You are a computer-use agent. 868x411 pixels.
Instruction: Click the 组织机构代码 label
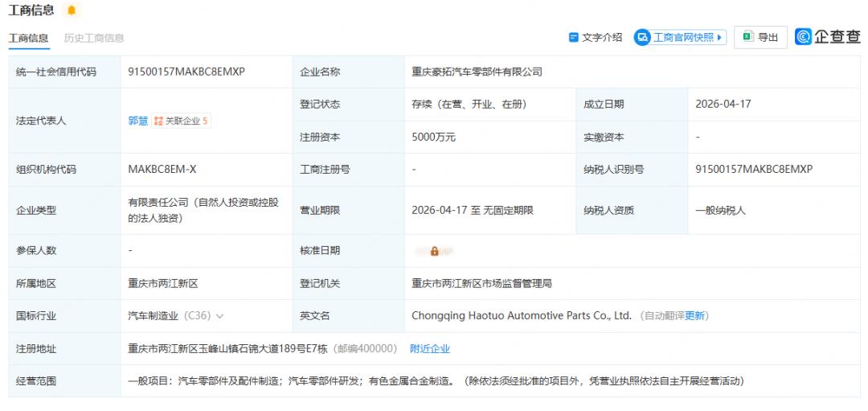pos(46,170)
